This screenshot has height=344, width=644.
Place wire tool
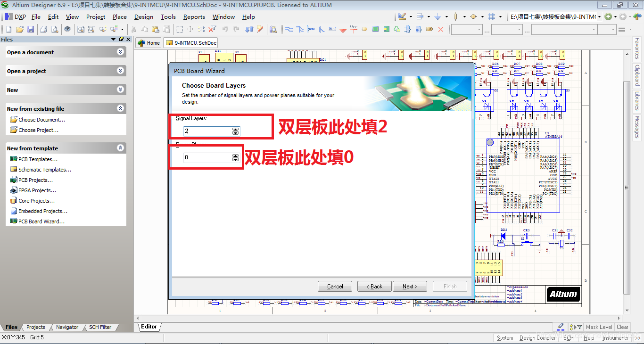(289, 29)
